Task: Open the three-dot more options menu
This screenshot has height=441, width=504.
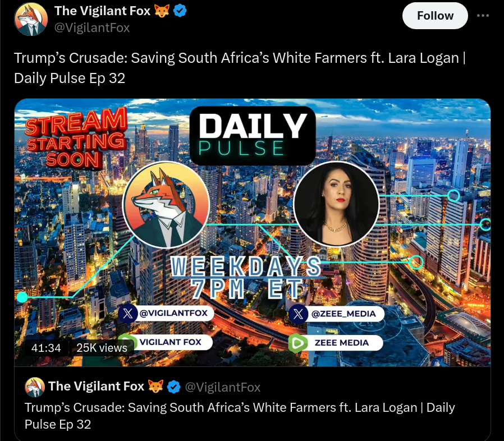Action: (x=483, y=15)
